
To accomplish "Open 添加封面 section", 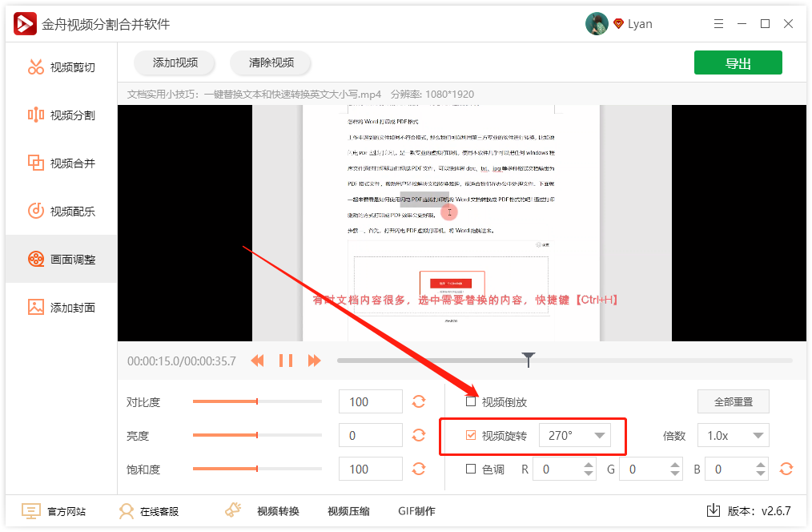I will click(62, 307).
